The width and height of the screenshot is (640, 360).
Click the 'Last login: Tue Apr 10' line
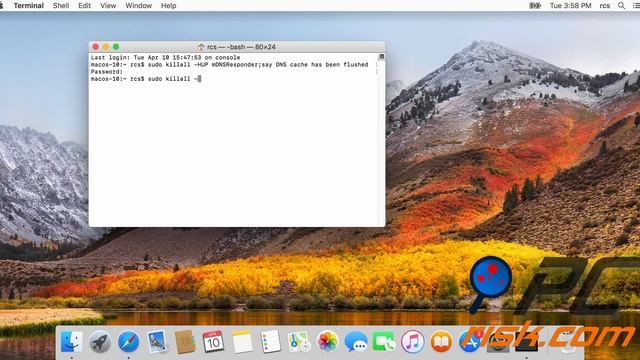[165, 58]
